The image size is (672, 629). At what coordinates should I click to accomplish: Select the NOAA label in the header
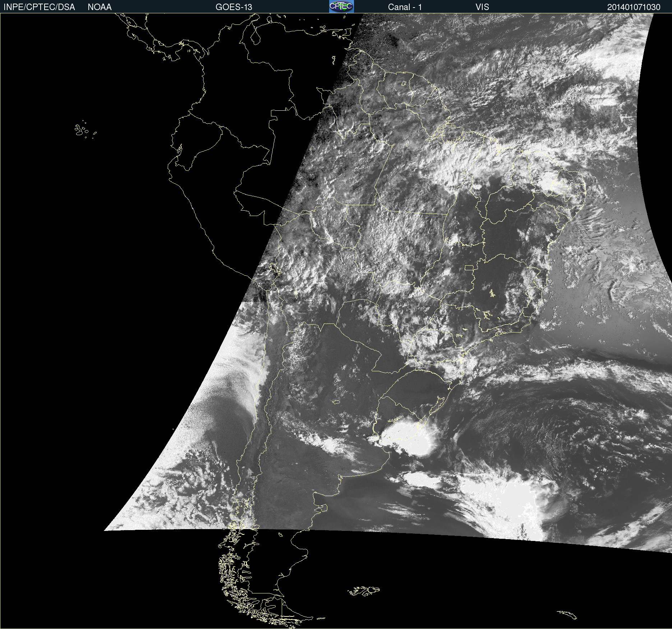click(x=100, y=7)
